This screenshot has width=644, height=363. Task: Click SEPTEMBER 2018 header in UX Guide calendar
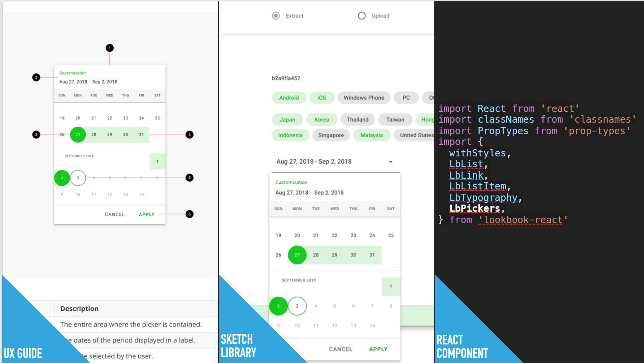[x=79, y=156]
